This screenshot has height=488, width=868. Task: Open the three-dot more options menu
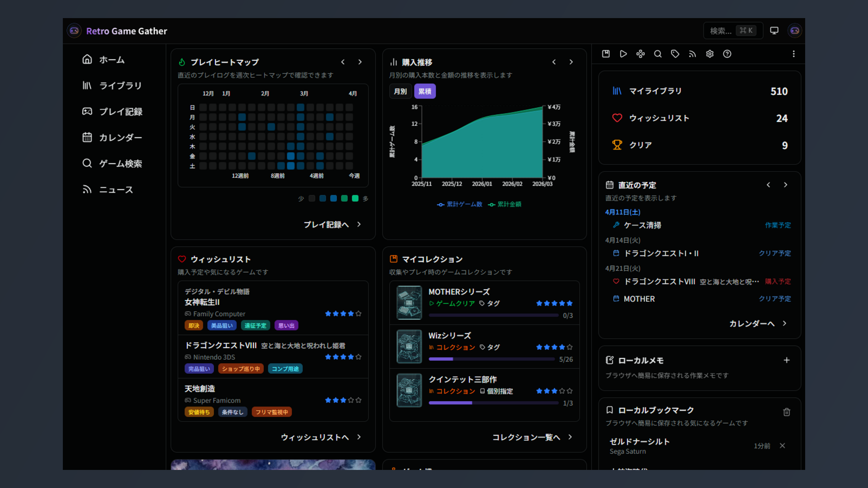coord(793,54)
